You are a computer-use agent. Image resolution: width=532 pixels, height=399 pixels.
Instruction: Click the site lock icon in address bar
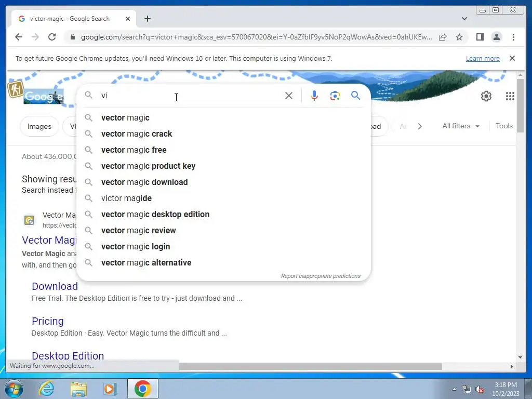click(72, 37)
